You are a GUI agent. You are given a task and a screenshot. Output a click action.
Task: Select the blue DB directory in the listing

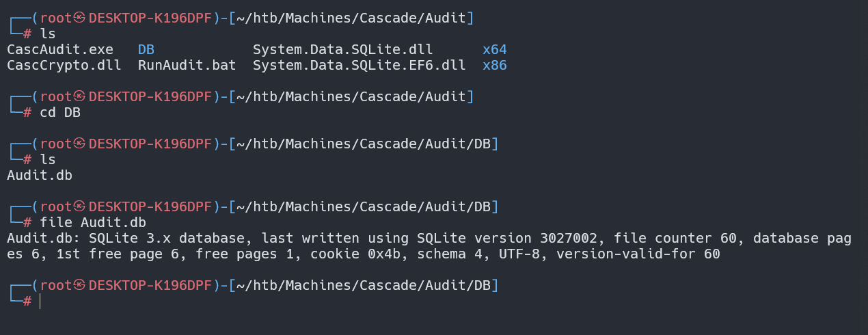146,49
